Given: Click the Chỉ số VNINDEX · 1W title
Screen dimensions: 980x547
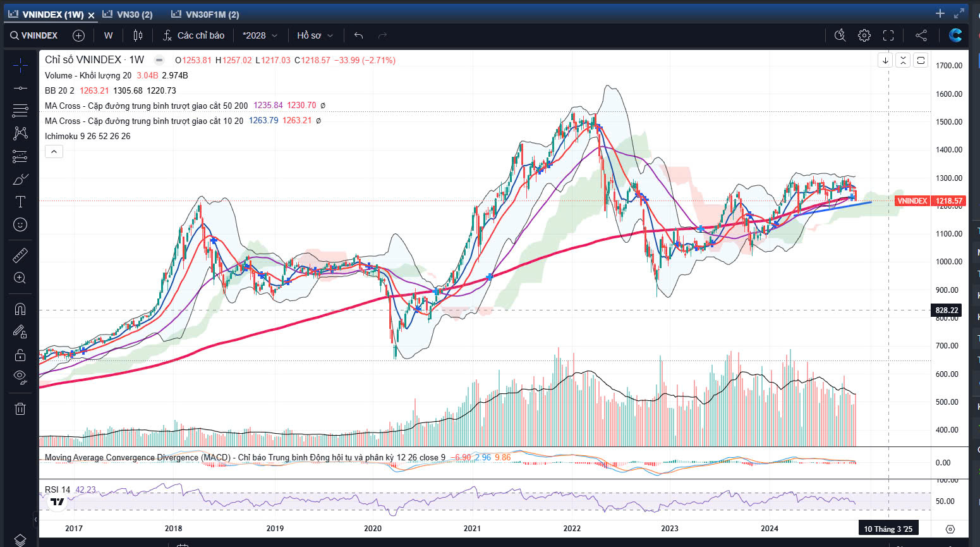Looking at the screenshot, I should (94, 59).
